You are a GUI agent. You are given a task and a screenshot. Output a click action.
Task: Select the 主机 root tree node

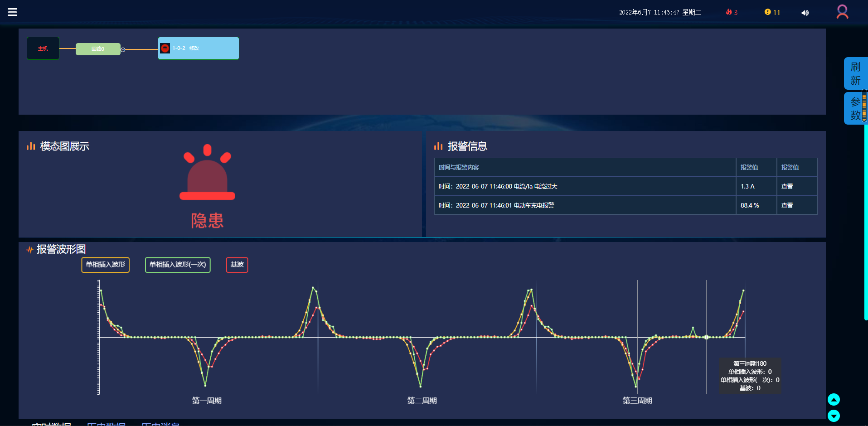(x=43, y=48)
